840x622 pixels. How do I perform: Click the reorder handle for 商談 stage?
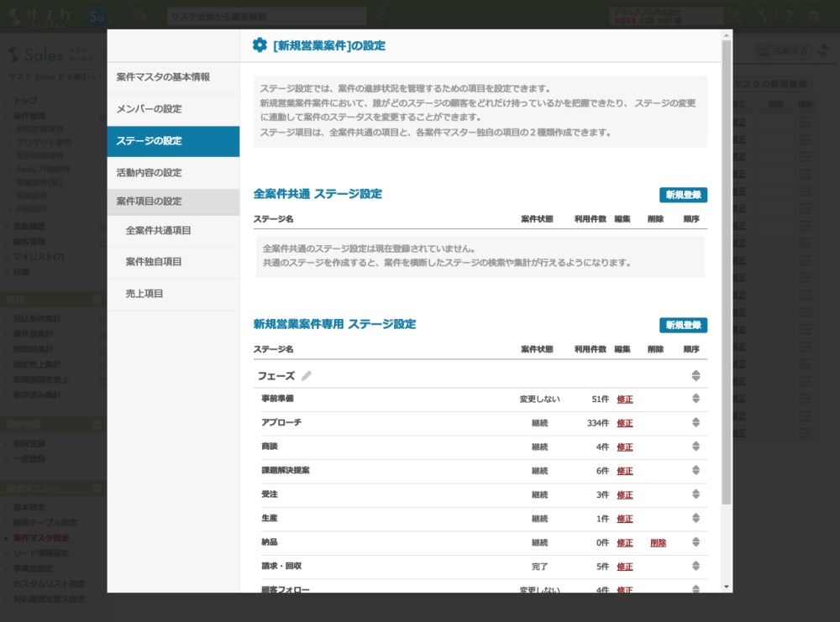696,447
